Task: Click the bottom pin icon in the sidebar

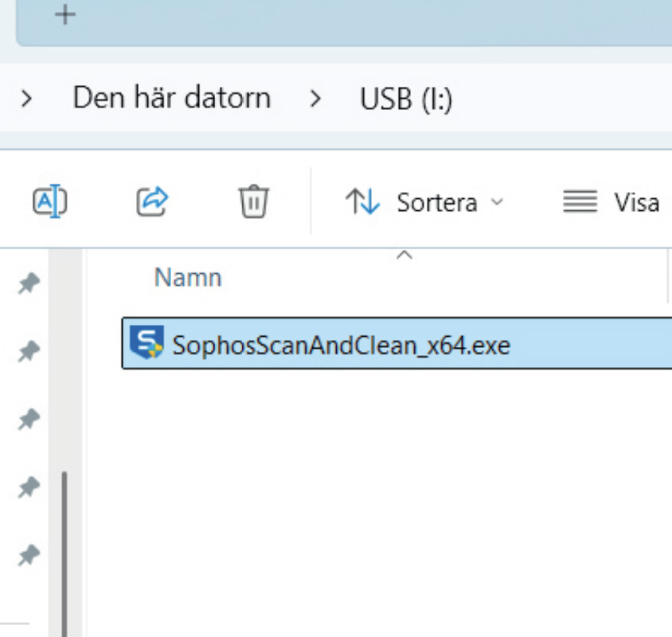Action: tap(29, 556)
